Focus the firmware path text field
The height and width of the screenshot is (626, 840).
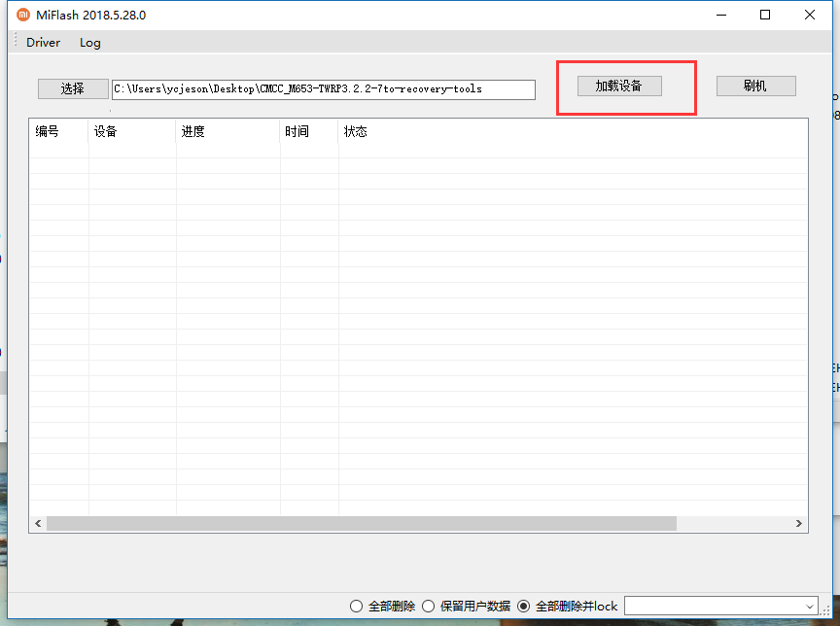tap(323, 89)
